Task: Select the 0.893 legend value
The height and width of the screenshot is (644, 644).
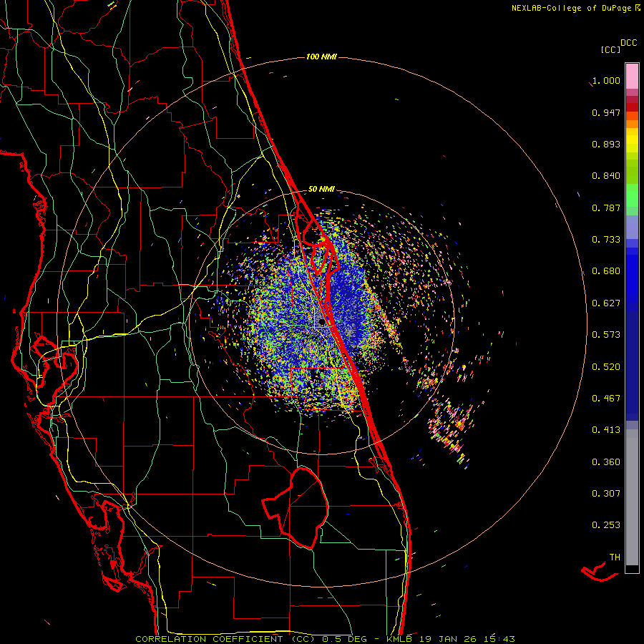Action: pos(606,144)
